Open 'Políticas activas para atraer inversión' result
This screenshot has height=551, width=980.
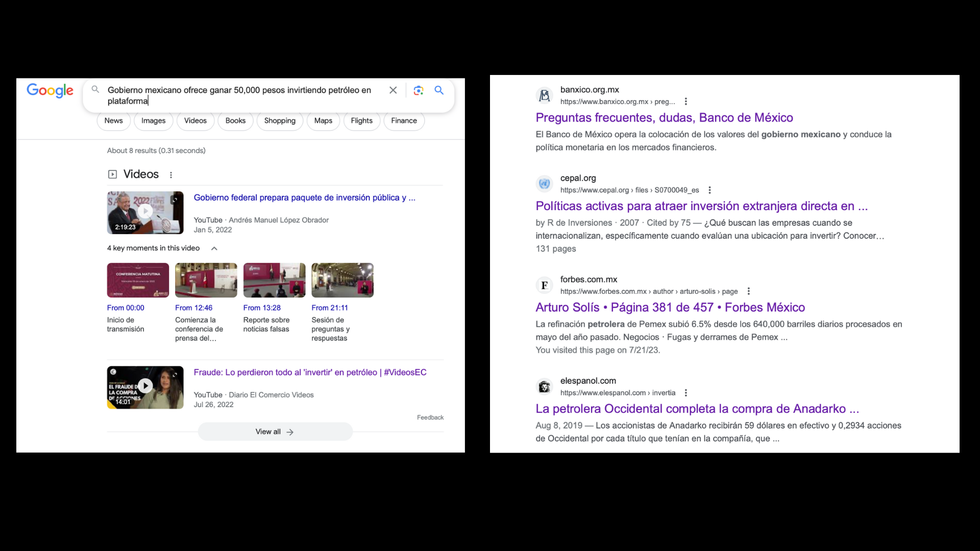pos(701,206)
